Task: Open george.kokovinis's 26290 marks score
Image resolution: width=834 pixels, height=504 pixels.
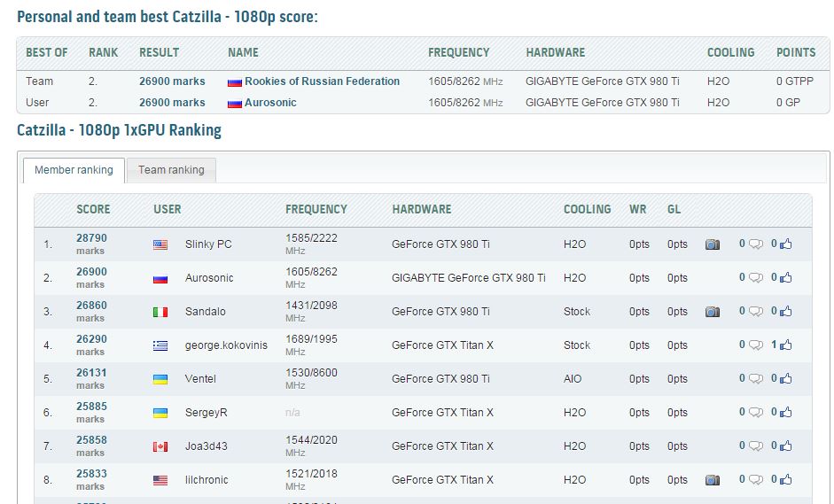Action: coord(91,345)
